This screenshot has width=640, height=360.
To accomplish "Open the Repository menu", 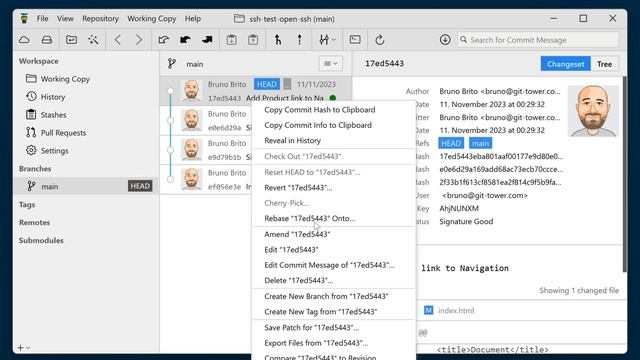I will click(100, 19).
